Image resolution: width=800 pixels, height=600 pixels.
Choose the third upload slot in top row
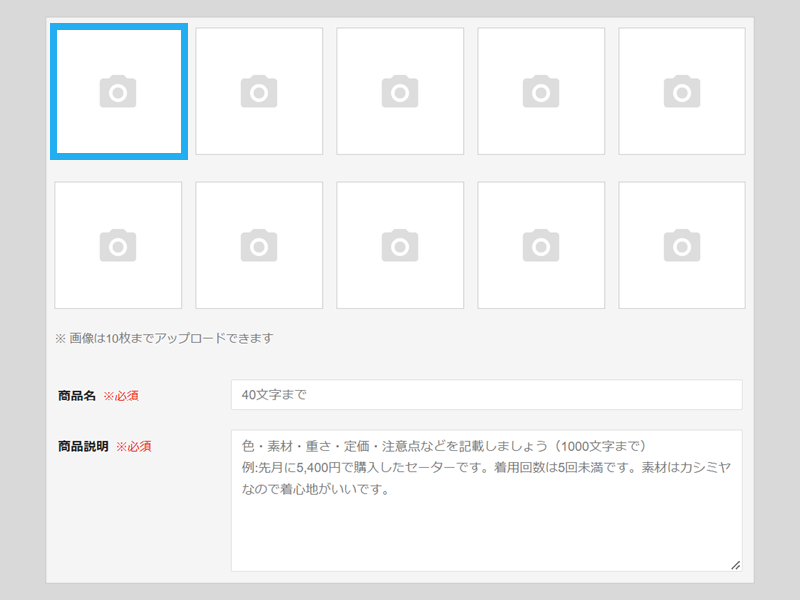click(x=400, y=91)
